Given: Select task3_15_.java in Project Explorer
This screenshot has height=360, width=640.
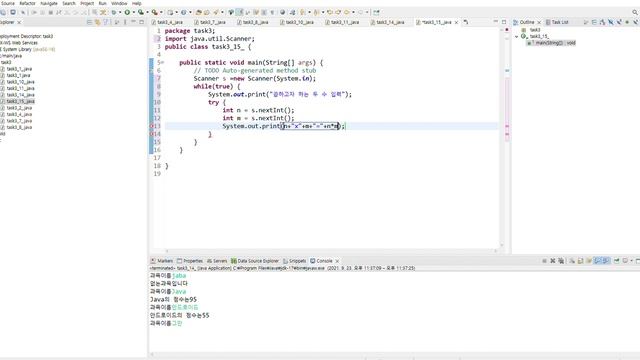Looking at the screenshot, I should tap(20, 101).
